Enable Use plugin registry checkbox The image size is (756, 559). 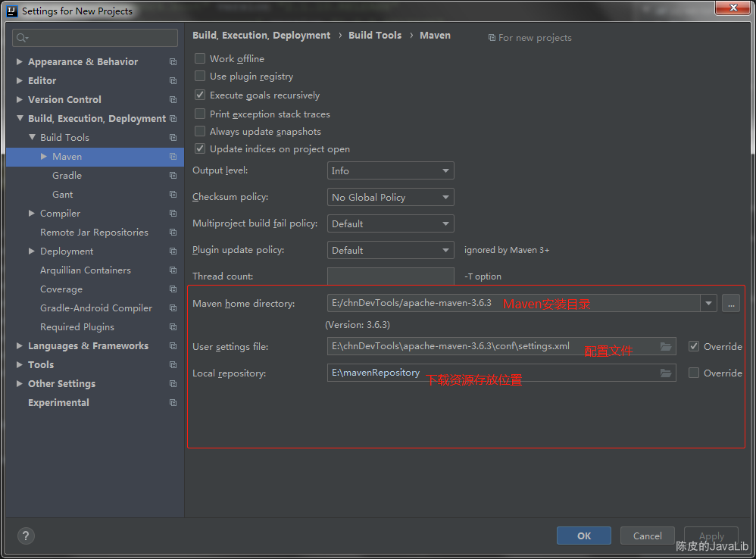tap(200, 77)
